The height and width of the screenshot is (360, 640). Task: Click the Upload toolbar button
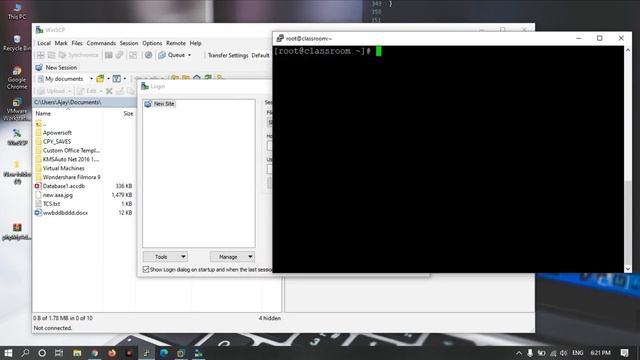52,91
